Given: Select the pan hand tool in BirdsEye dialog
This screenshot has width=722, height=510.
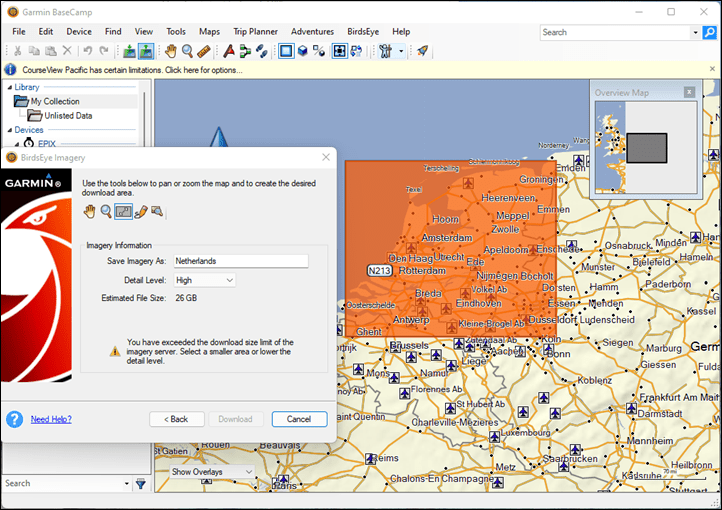Looking at the screenshot, I should 89,212.
